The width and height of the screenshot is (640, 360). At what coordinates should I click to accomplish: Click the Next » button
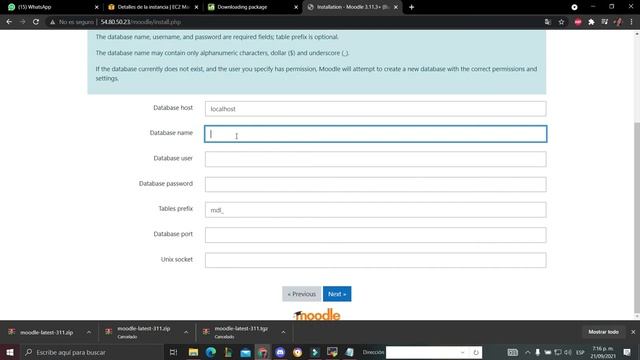coord(337,294)
